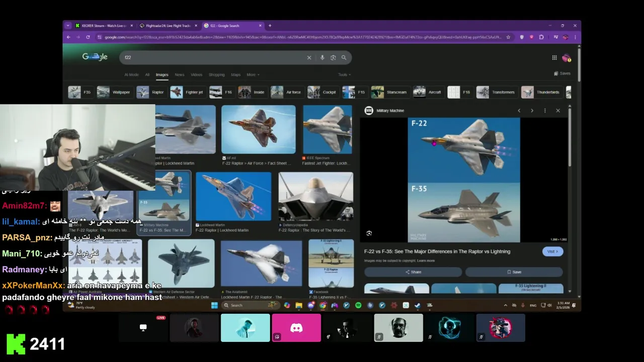The width and height of the screenshot is (644, 362).
Task: Switch to the AI Mode tab
Action: tap(131, 74)
